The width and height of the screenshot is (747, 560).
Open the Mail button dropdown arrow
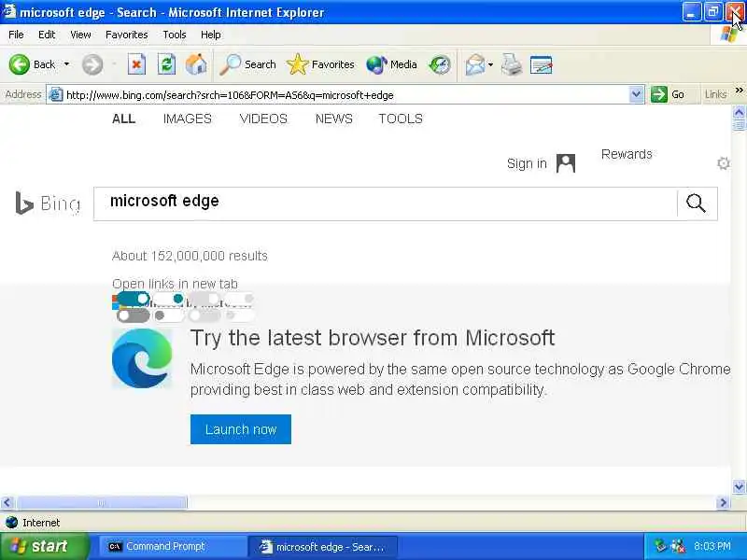[491, 64]
